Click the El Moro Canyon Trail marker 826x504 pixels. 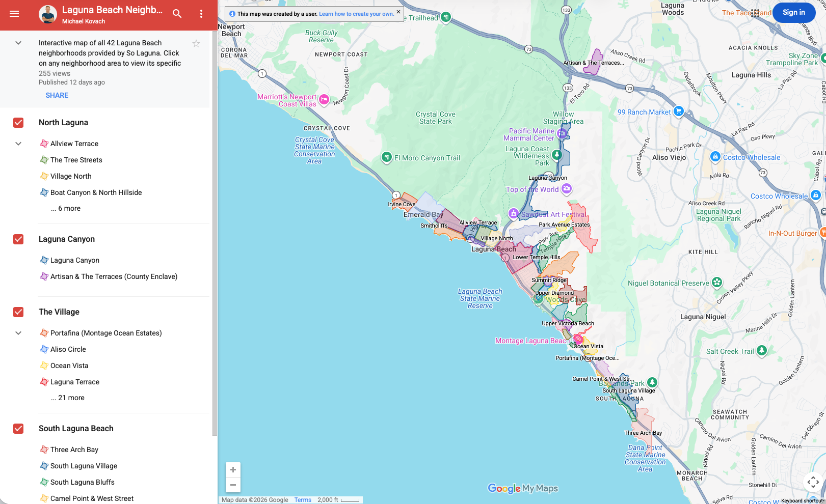387,157
